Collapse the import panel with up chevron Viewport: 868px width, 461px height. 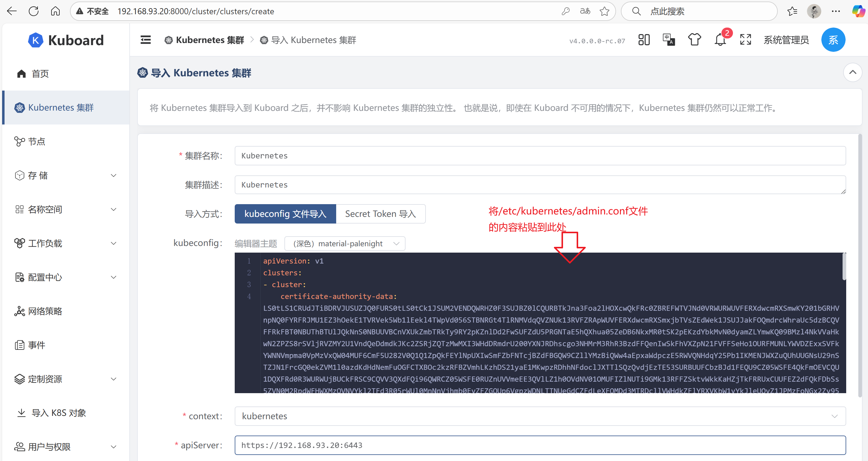click(853, 72)
